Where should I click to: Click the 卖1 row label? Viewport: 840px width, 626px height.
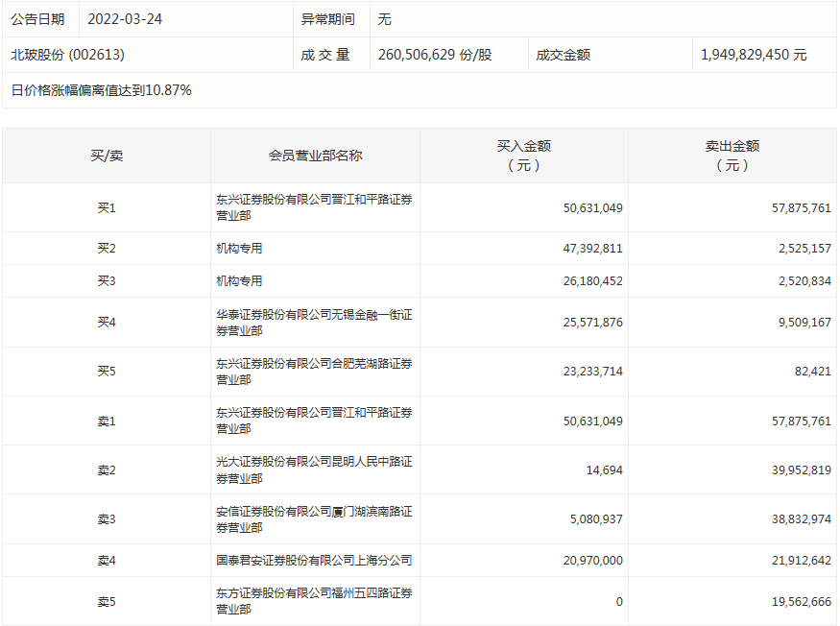point(107,421)
